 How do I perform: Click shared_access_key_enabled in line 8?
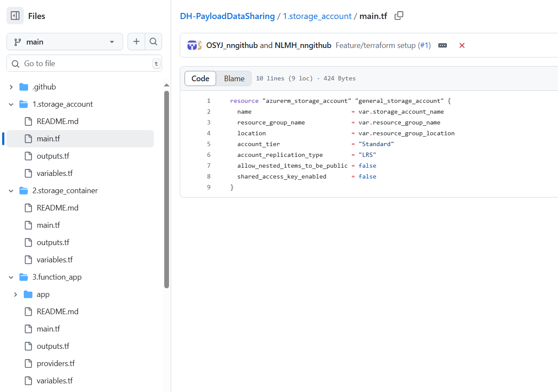click(x=282, y=176)
